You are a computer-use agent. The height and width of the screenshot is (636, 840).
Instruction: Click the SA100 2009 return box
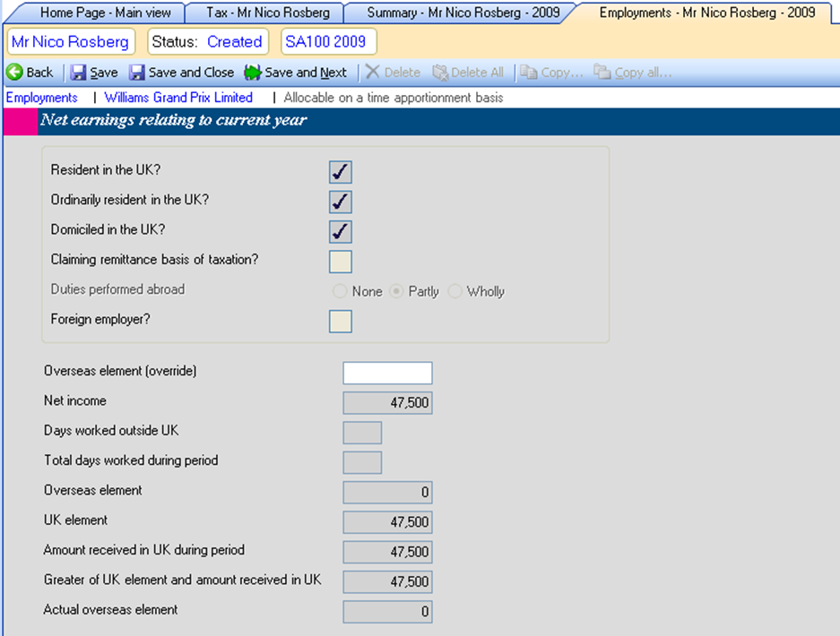tap(328, 42)
